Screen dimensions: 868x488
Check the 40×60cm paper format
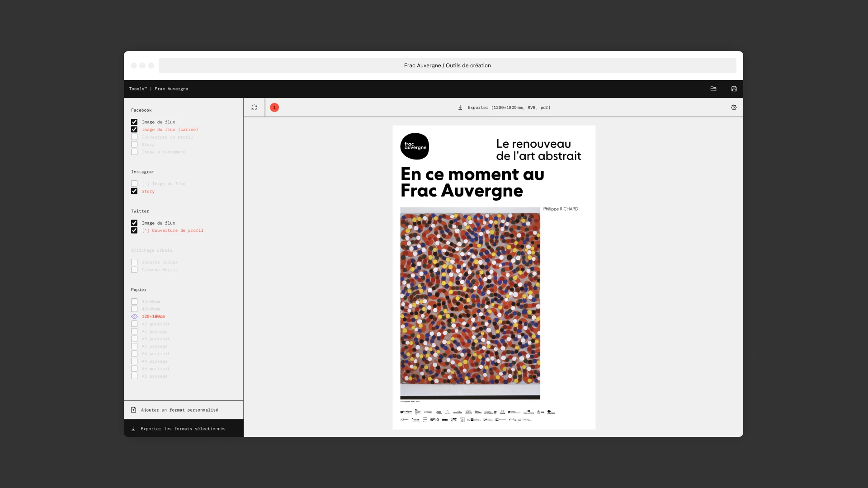pos(134,309)
